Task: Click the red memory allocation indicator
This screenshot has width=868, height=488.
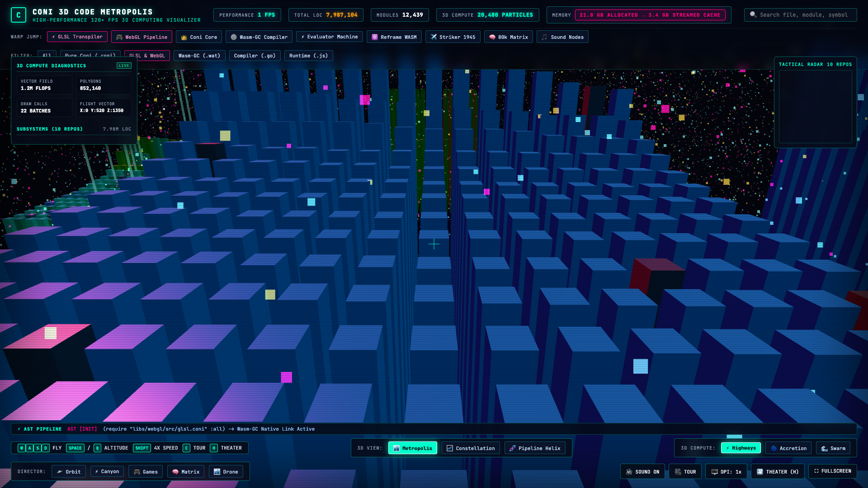Action: point(650,15)
